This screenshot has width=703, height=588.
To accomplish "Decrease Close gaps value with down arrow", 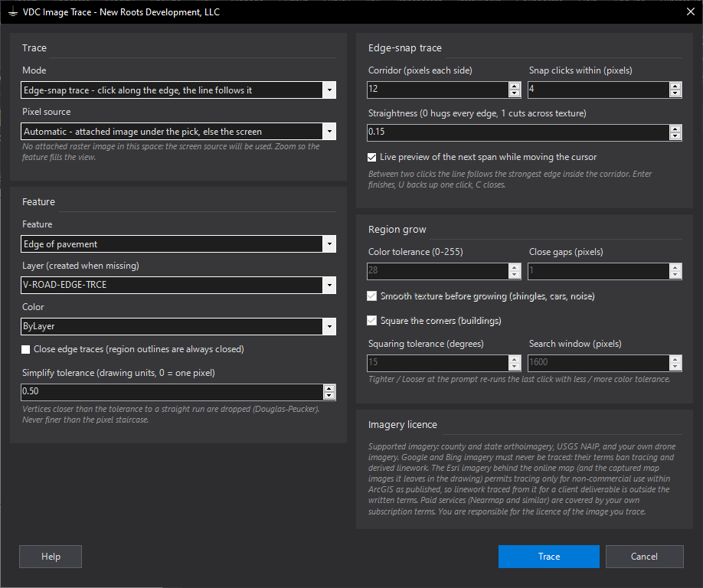I will coord(675,275).
